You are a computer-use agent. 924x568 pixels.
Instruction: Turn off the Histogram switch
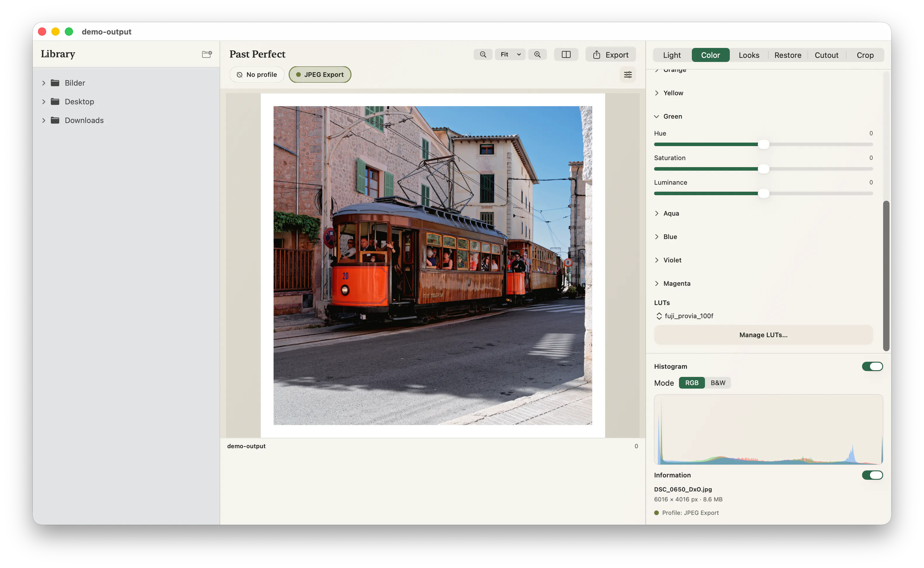[872, 366]
